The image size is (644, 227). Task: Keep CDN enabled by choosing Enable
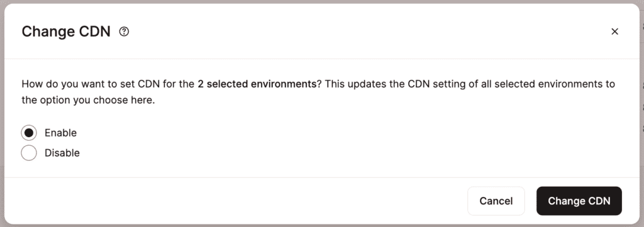(x=29, y=133)
